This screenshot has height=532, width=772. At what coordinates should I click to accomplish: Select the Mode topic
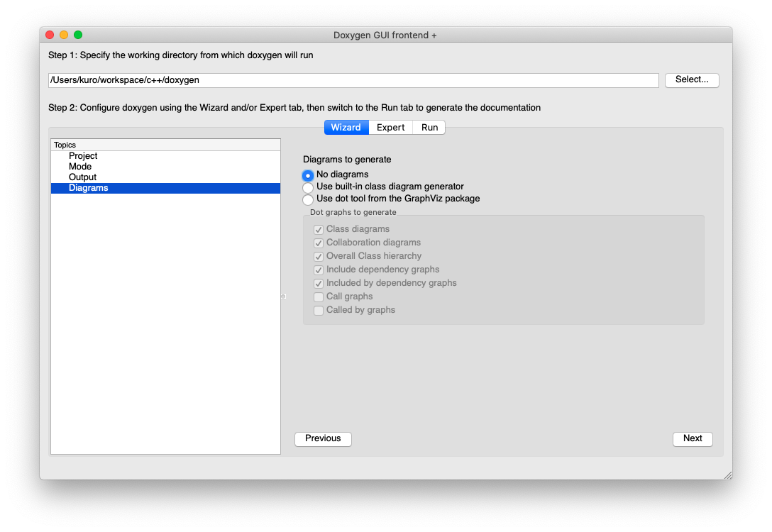[x=165, y=167]
